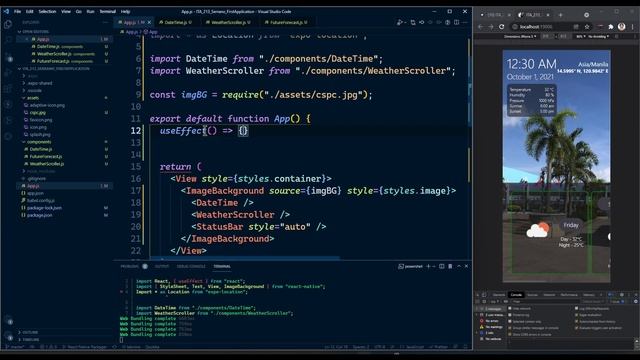This screenshot has height=360, width=640.
Task: Collapse the assets folder
Action: click(x=33, y=98)
